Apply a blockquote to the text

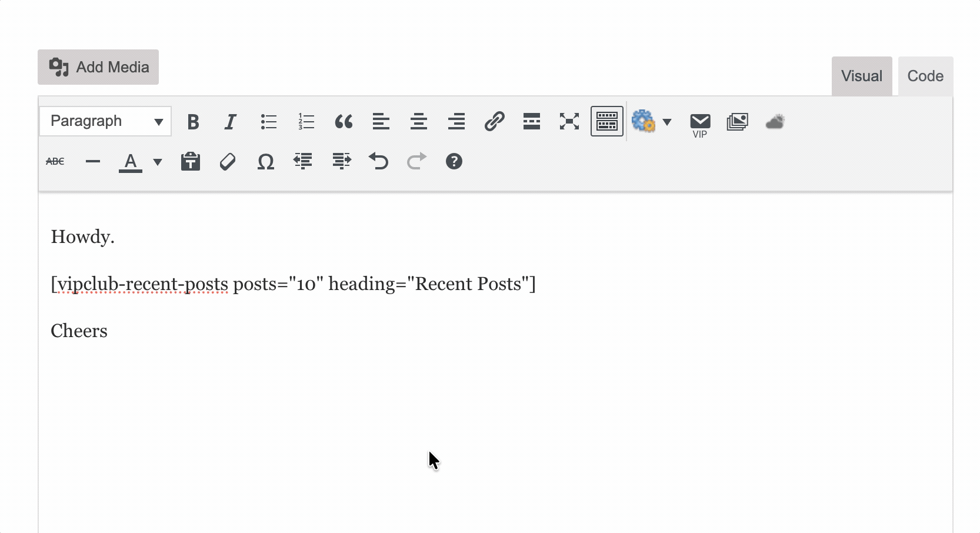(x=344, y=121)
